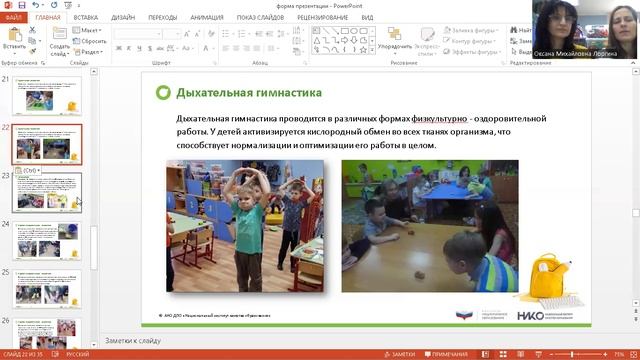Start slideshow from beginning in quick access toolbar
The height and width of the screenshot is (360, 640).
pos(68,5)
